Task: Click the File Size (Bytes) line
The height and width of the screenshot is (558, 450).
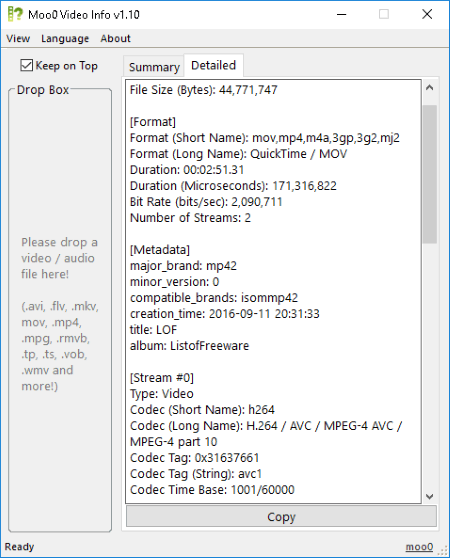Action: (203, 90)
